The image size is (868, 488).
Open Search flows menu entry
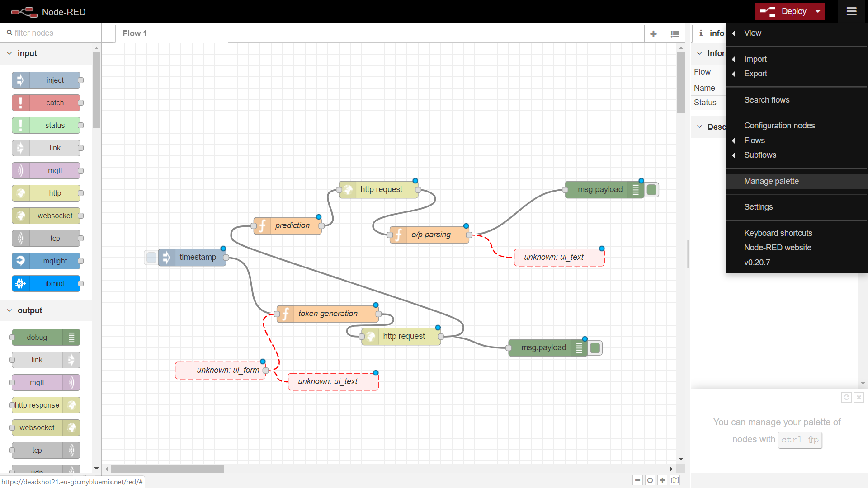(x=796, y=100)
